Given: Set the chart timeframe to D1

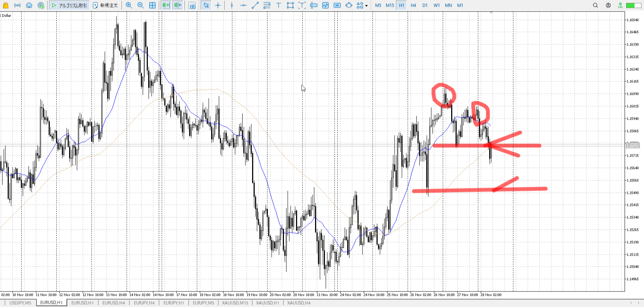Looking at the screenshot, I should pyautogui.click(x=425, y=5).
